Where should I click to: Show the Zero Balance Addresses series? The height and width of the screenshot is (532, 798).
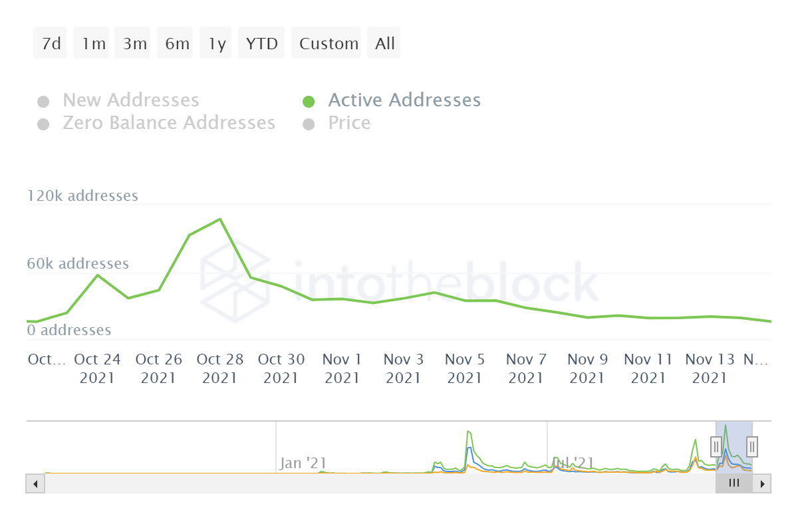coord(168,123)
